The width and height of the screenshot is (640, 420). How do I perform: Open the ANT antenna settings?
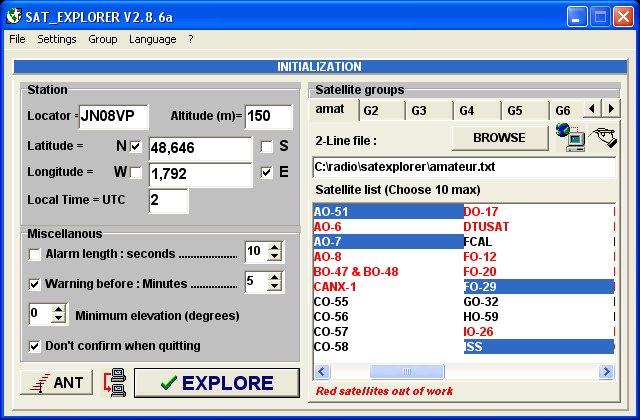point(57,382)
